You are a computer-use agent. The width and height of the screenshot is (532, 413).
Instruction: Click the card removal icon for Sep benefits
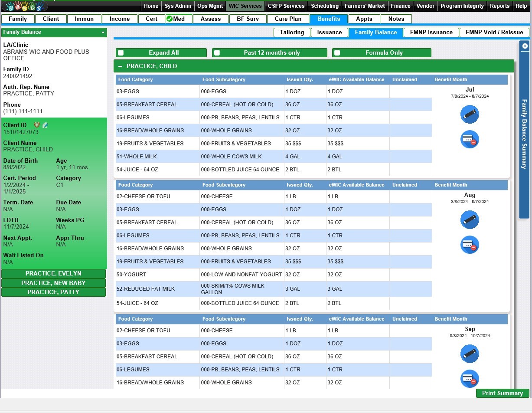[x=470, y=379]
